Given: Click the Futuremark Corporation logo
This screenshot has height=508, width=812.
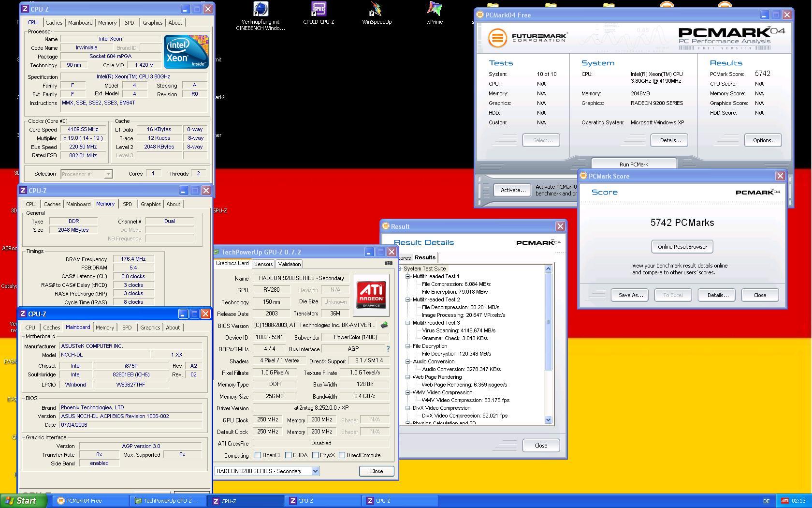Looking at the screenshot, I should [527, 38].
